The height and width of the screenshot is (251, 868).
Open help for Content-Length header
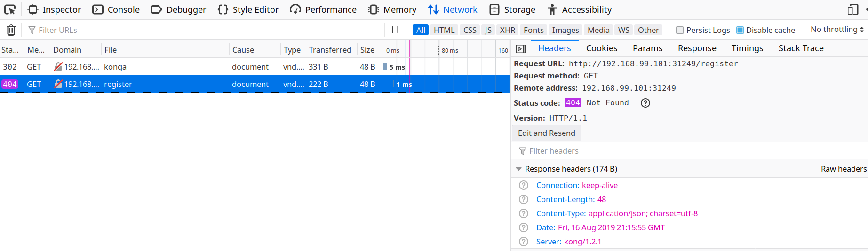coord(524,199)
